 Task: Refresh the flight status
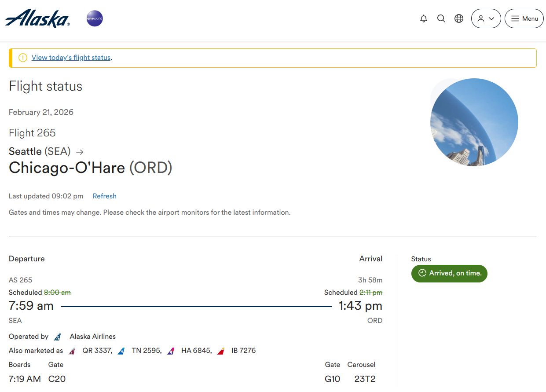pos(104,196)
